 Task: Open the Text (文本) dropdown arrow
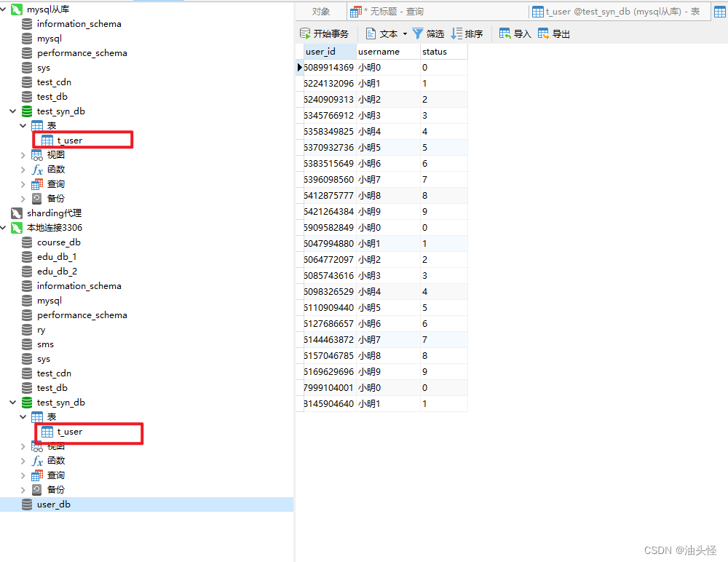(x=405, y=34)
